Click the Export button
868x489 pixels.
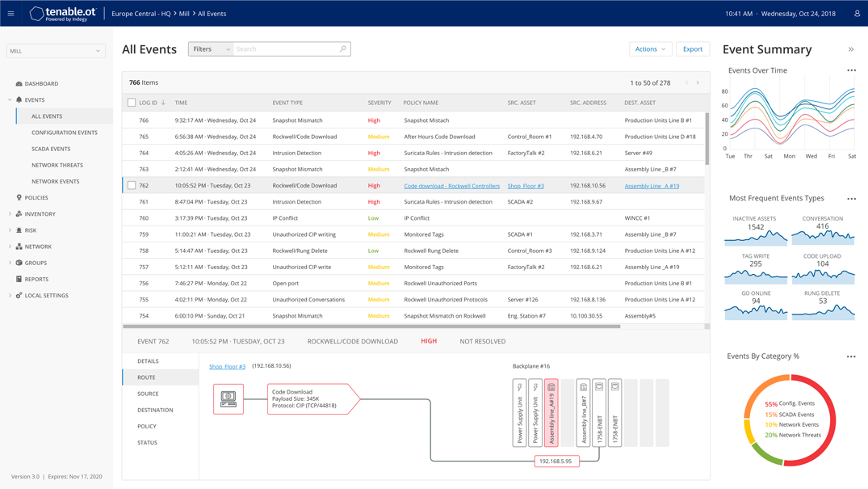tap(693, 48)
